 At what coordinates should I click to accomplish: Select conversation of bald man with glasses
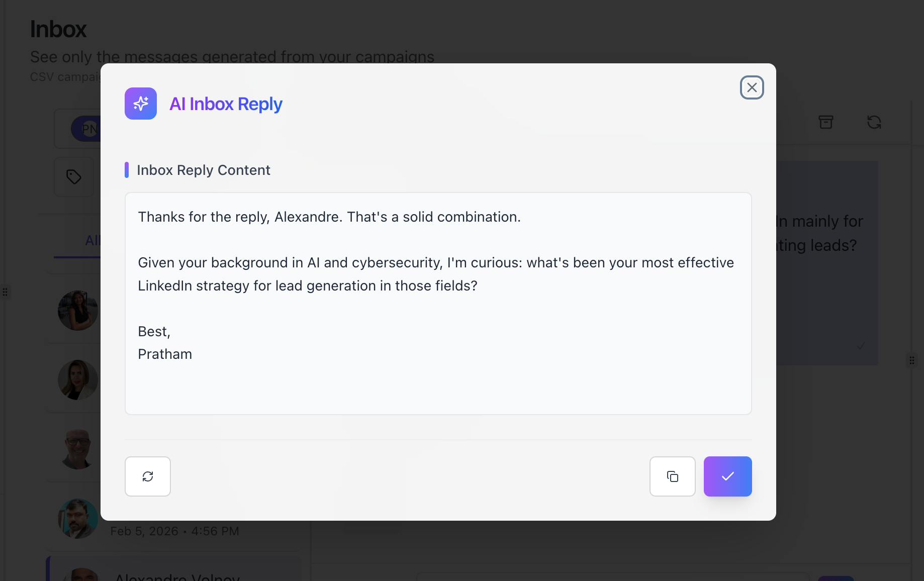coord(78,449)
